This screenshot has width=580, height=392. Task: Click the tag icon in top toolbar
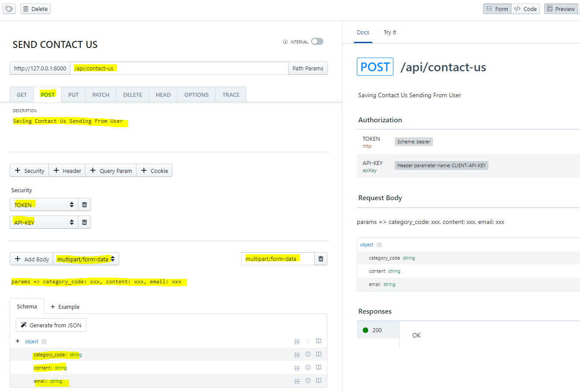pyautogui.click(x=10, y=9)
